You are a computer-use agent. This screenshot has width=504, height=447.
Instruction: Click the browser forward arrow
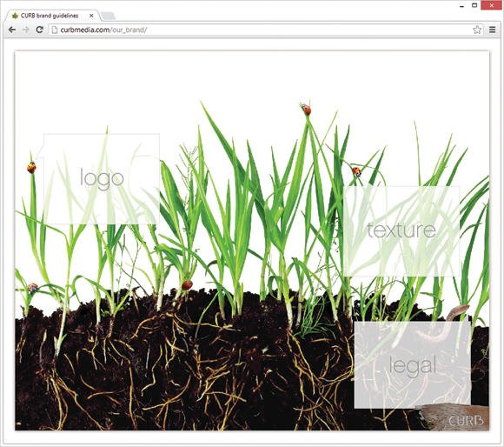pyautogui.click(x=26, y=30)
